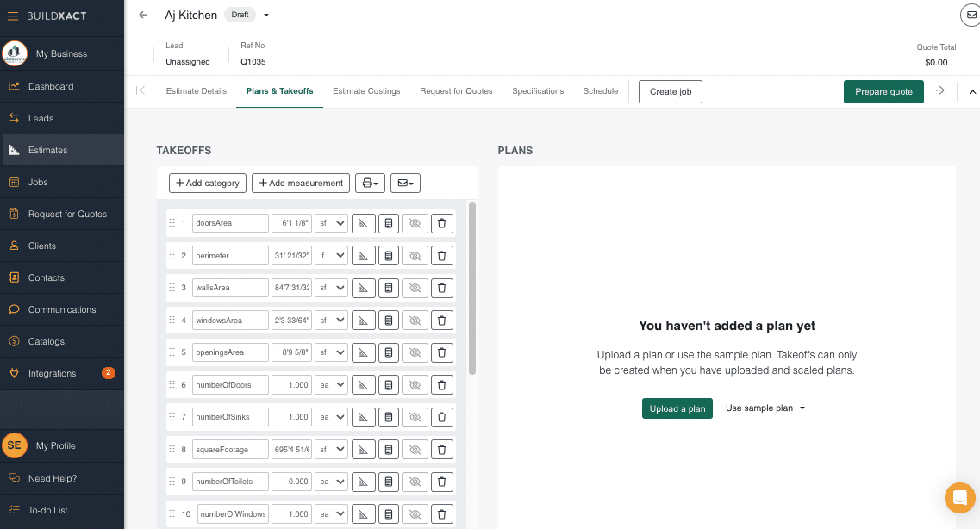This screenshot has width=980, height=529.
Task: Toggle visibility of the doorsArea takeoff
Action: [x=415, y=223]
